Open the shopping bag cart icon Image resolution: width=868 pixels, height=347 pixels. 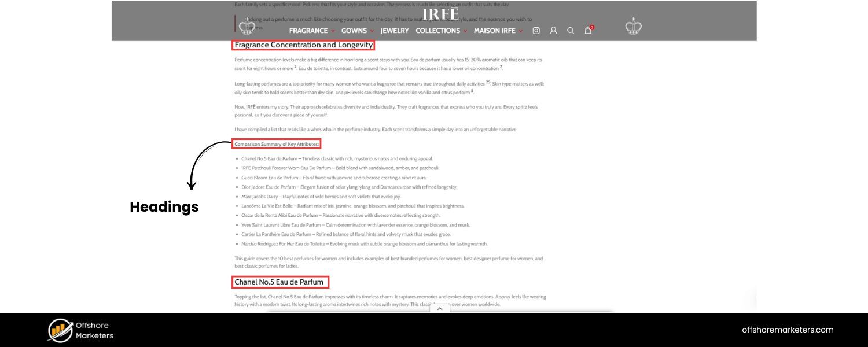588,31
